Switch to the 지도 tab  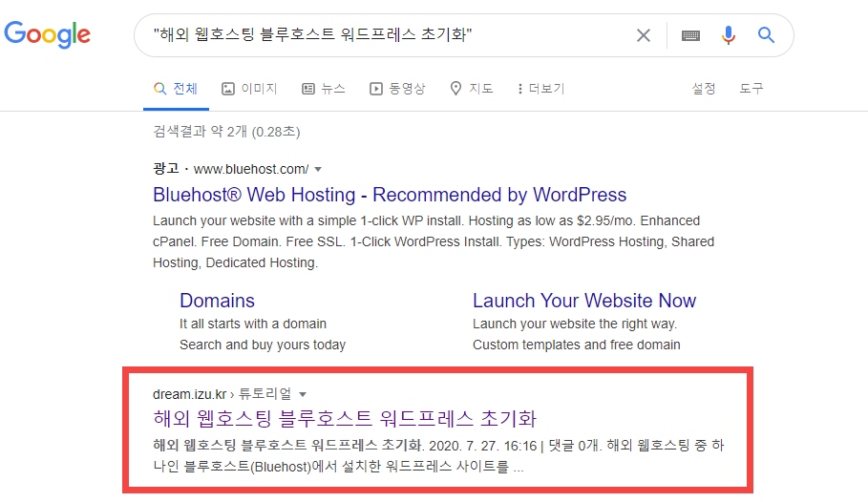472,89
